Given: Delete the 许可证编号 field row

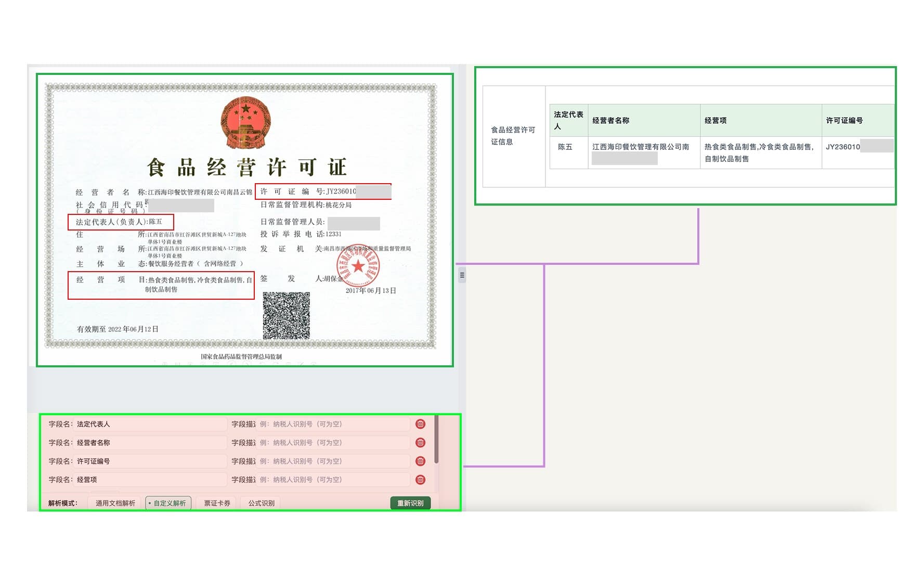Looking at the screenshot, I should [421, 461].
